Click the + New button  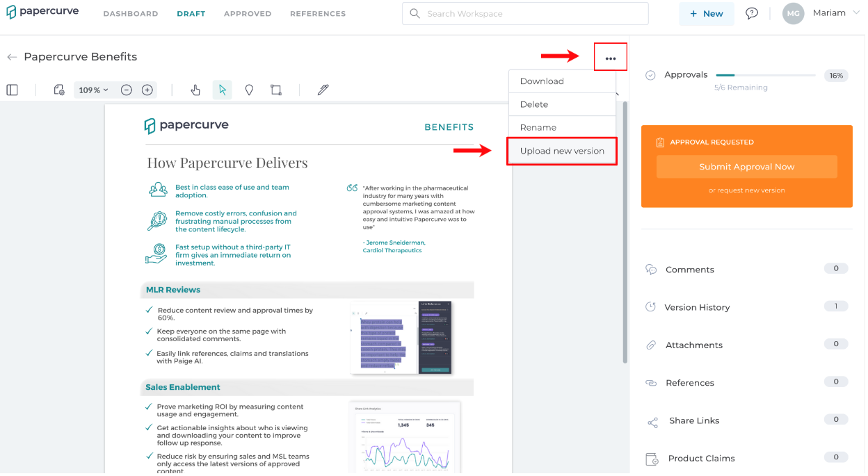pos(707,13)
